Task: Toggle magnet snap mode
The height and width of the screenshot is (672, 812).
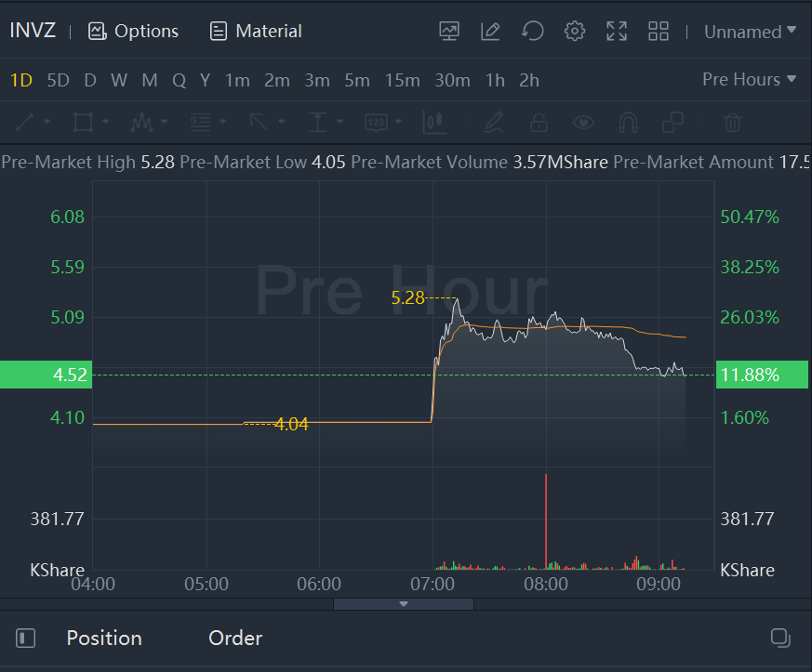Action: tap(628, 123)
